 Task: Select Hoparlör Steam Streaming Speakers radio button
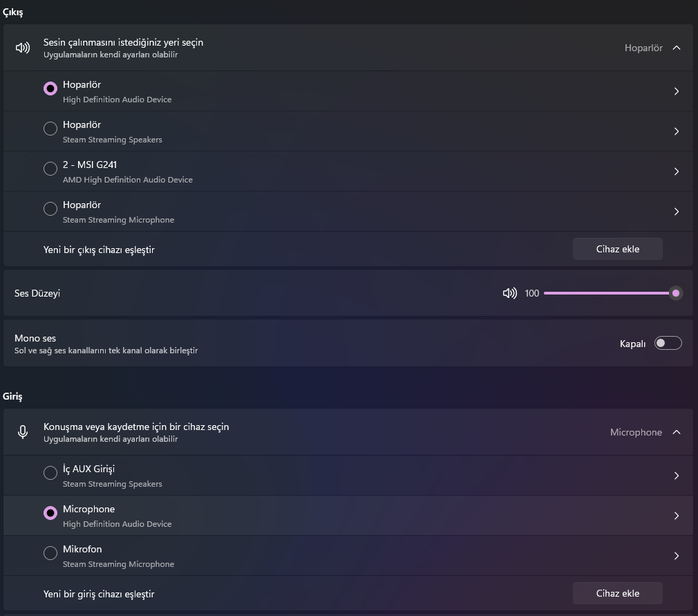(x=50, y=129)
